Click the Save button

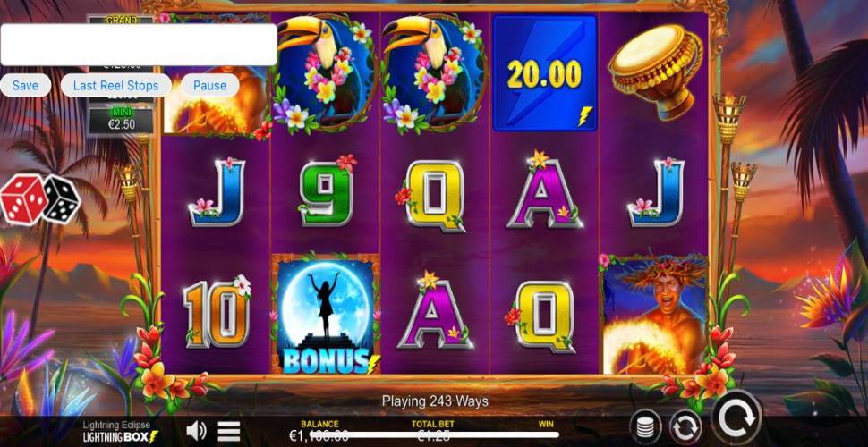(25, 85)
